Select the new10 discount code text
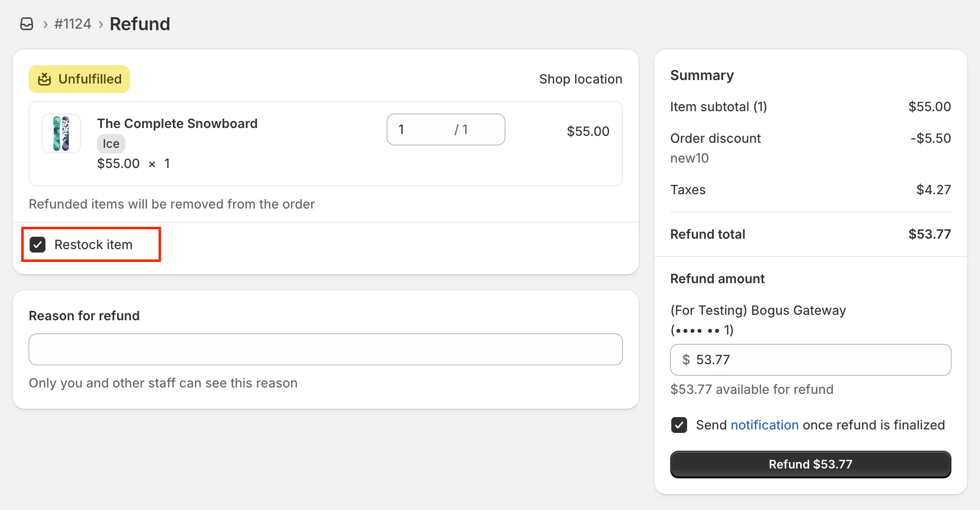Viewport: 980px width, 510px height. [x=690, y=158]
